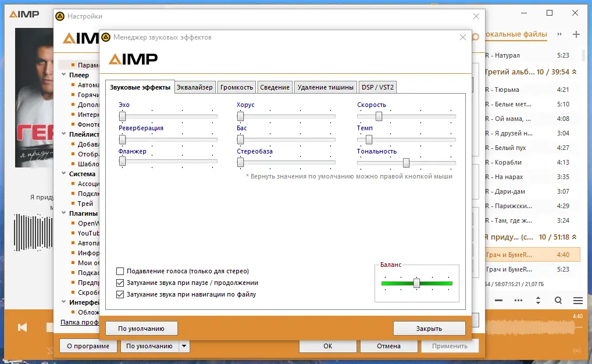Click the plus icon next to Локальные файлы
The height and width of the screenshot is (364, 592).
coord(575,35)
